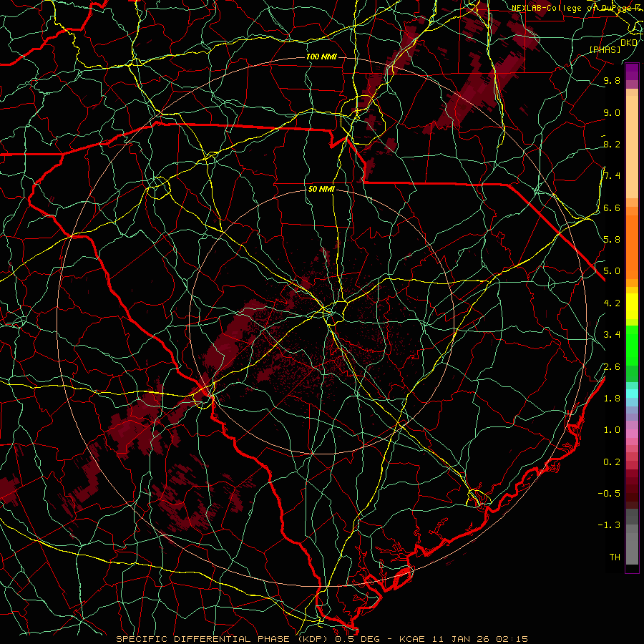The width and height of the screenshot is (644, 644).
Task: Click the "1.0" color scale value
Action: click(x=612, y=430)
